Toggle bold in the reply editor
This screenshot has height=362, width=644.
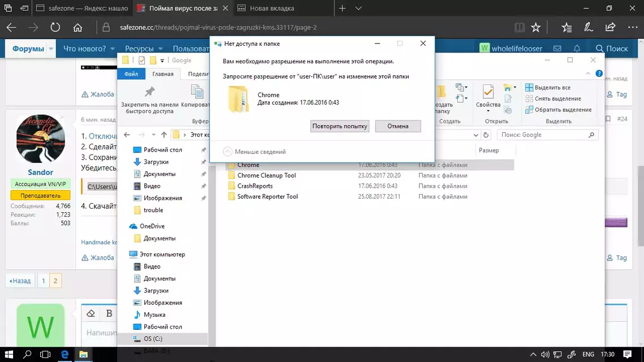[x=109, y=313]
